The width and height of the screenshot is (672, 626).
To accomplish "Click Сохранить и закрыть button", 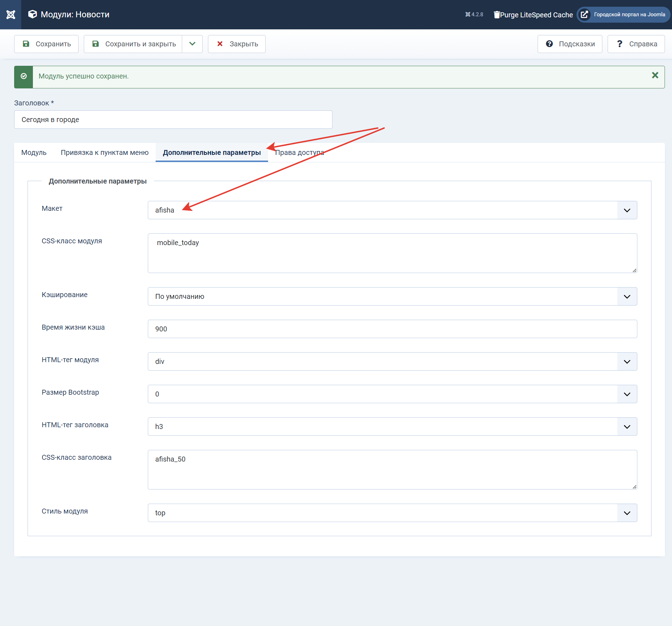I will pyautogui.click(x=133, y=44).
